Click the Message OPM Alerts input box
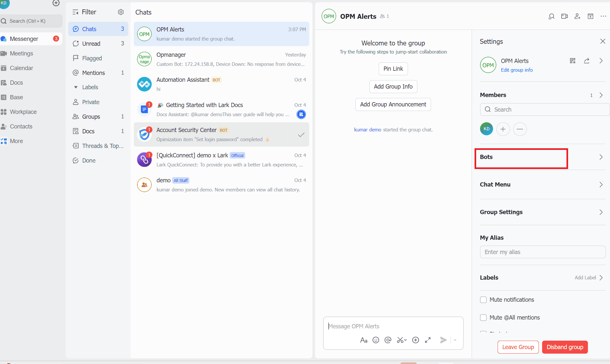Screen dimensions: 610x364 coord(393,326)
